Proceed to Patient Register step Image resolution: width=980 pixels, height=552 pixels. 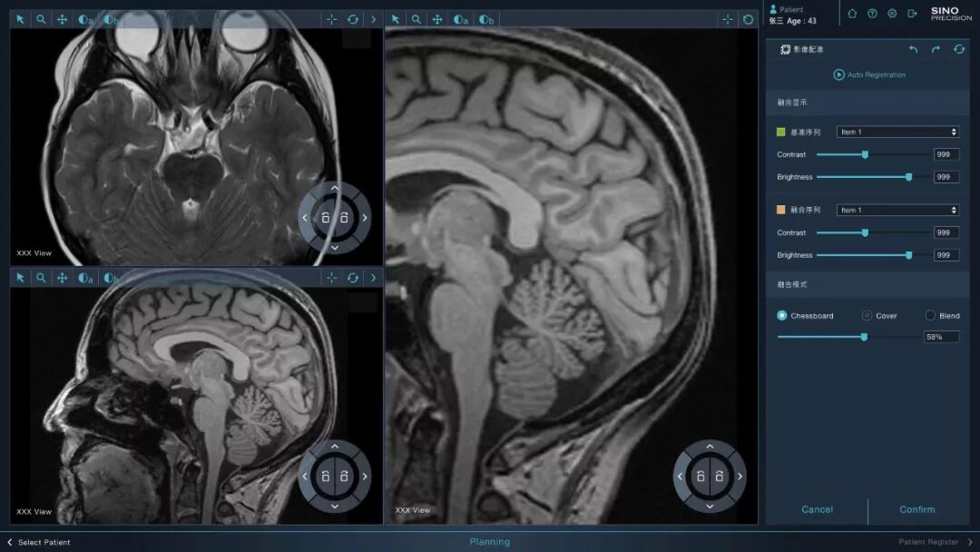[x=936, y=542]
